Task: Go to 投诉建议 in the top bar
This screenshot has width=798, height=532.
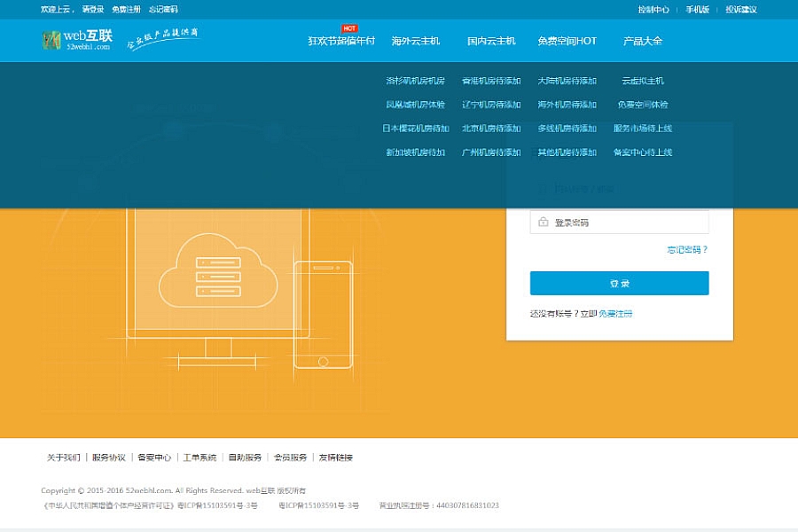Action: 741,10
